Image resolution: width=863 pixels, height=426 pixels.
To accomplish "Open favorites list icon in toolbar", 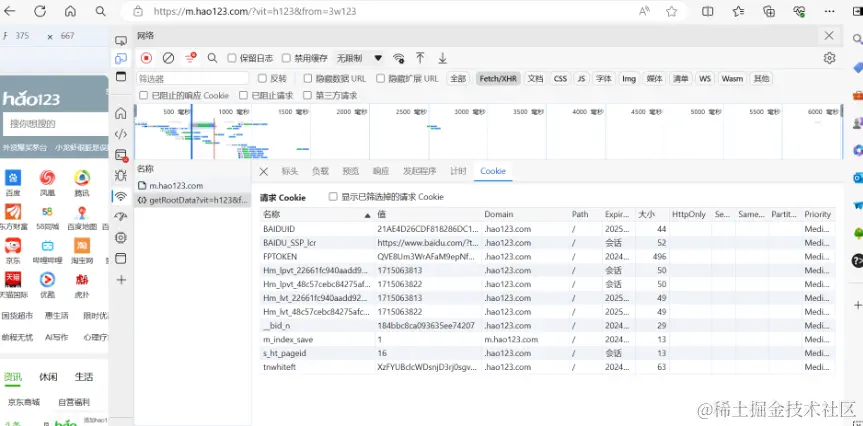I will point(738,11).
